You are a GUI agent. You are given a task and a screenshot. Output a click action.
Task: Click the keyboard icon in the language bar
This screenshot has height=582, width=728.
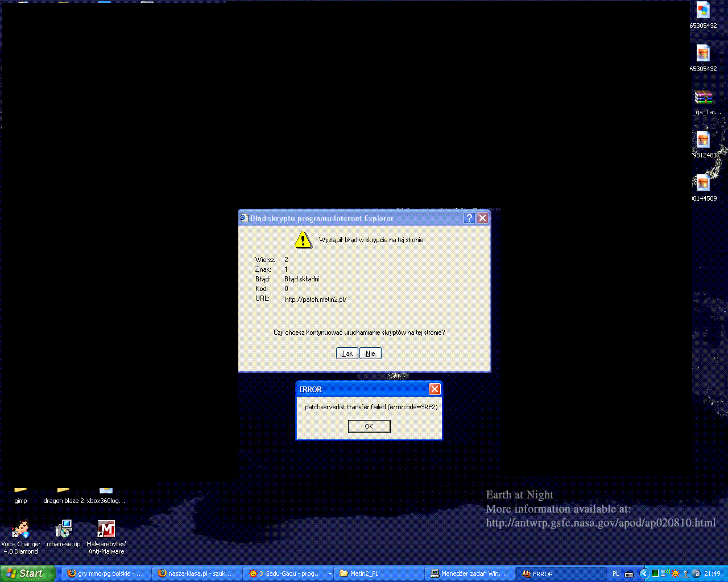click(x=629, y=573)
